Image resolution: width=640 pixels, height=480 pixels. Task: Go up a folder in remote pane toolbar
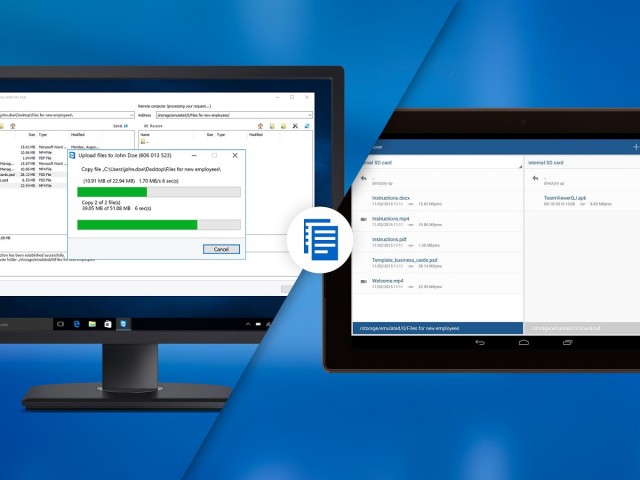coord(260,126)
